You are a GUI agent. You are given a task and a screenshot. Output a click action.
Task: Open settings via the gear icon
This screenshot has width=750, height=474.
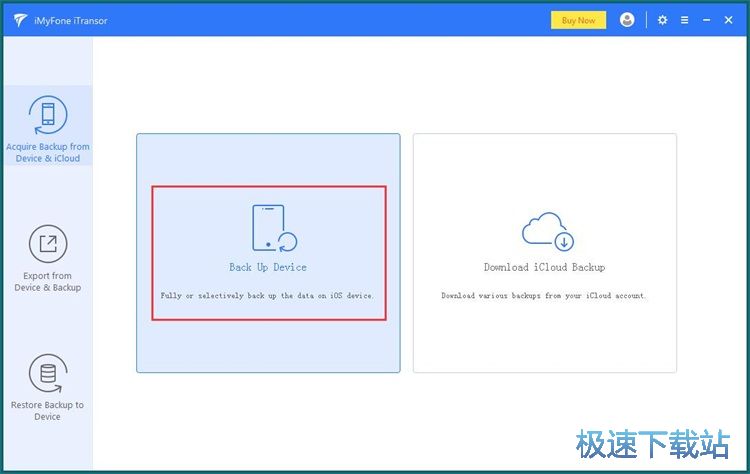pyautogui.click(x=662, y=20)
